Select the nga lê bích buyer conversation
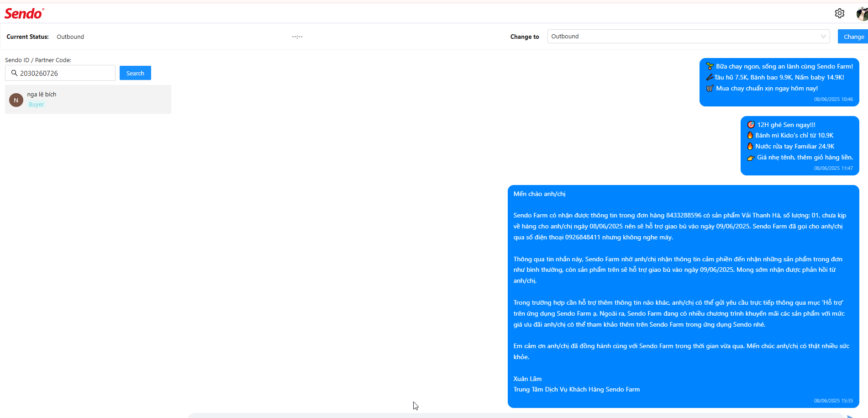This screenshot has height=418, width=868. tap(88, 99)
